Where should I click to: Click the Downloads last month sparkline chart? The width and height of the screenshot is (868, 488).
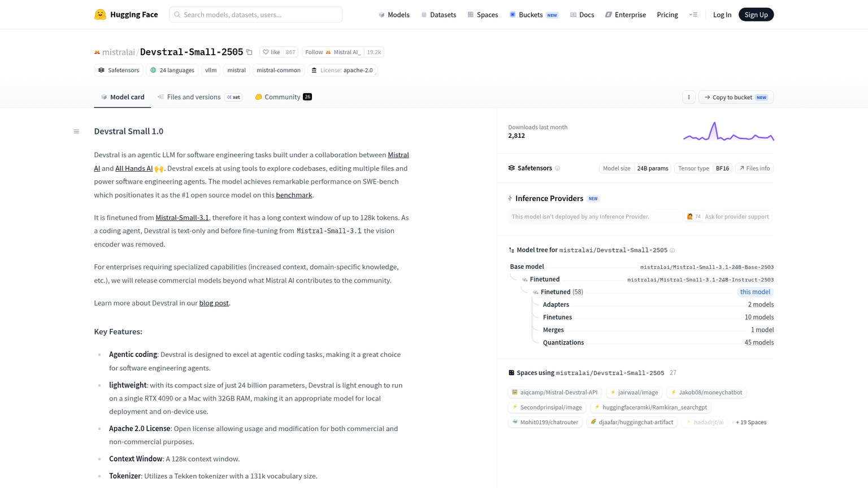(728, 132)
